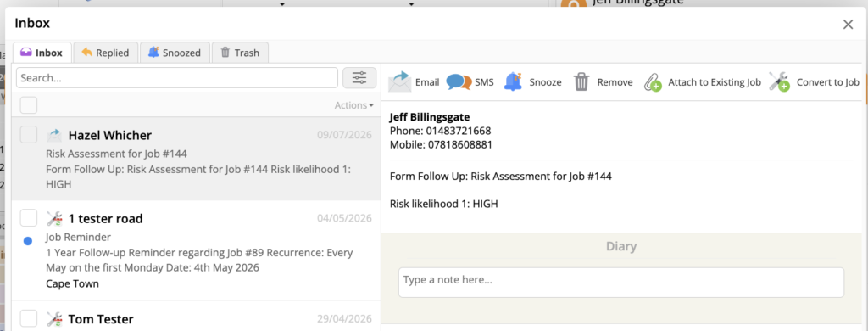Click the SMS speech bubbles icon

tap(459, 82)
